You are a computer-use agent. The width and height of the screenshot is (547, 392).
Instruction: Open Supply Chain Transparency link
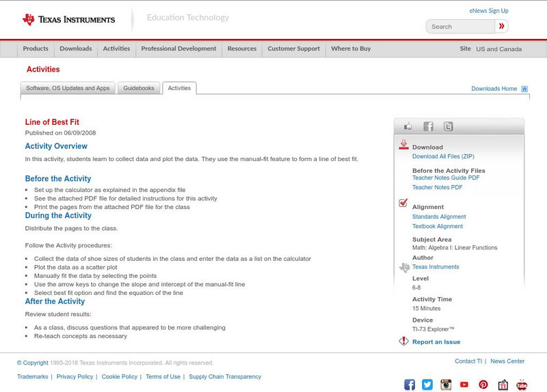click(x=225, y=377)
